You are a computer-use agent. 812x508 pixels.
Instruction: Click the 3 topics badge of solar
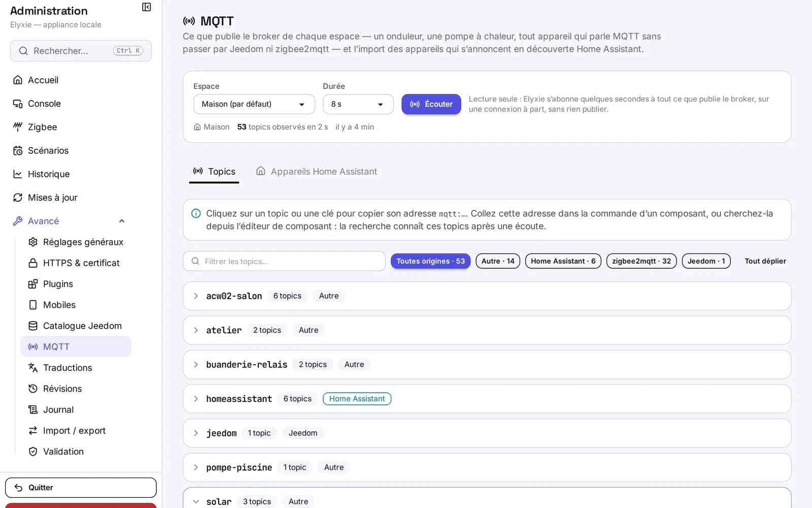[257, 501]
